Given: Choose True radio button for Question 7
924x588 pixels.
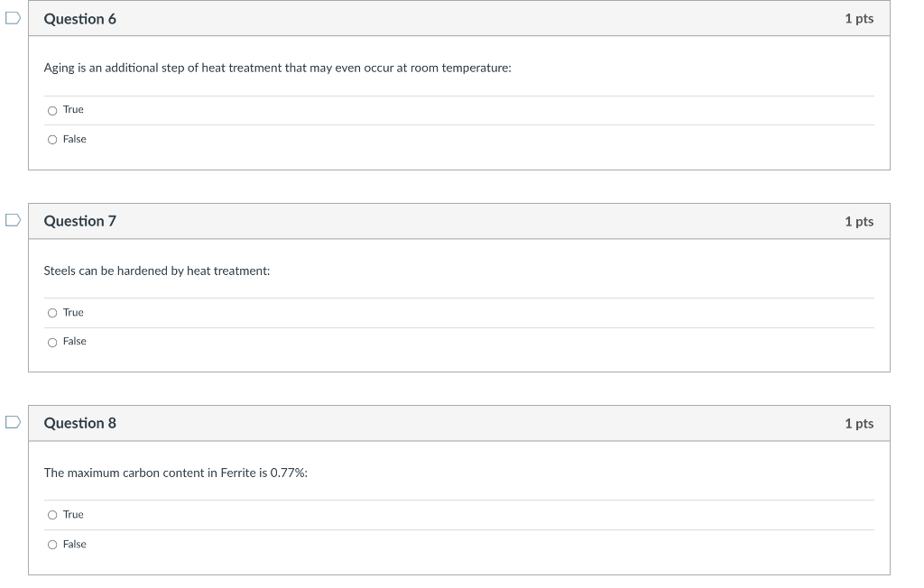Looking at the screenshot, I should (x=52, y=313).
